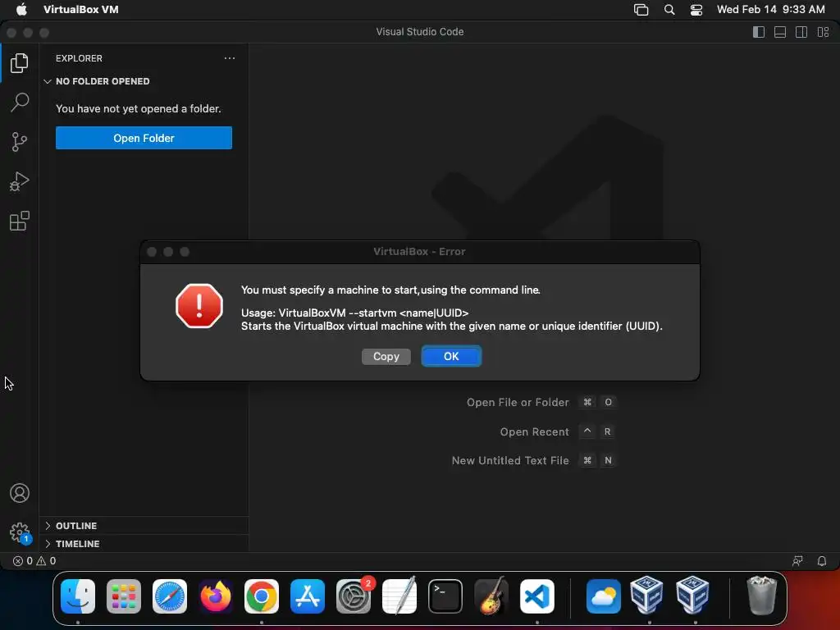This screenshot has width=840, height=630.
Task: Open the Accounts menu icon
Action: click(20, 493)
